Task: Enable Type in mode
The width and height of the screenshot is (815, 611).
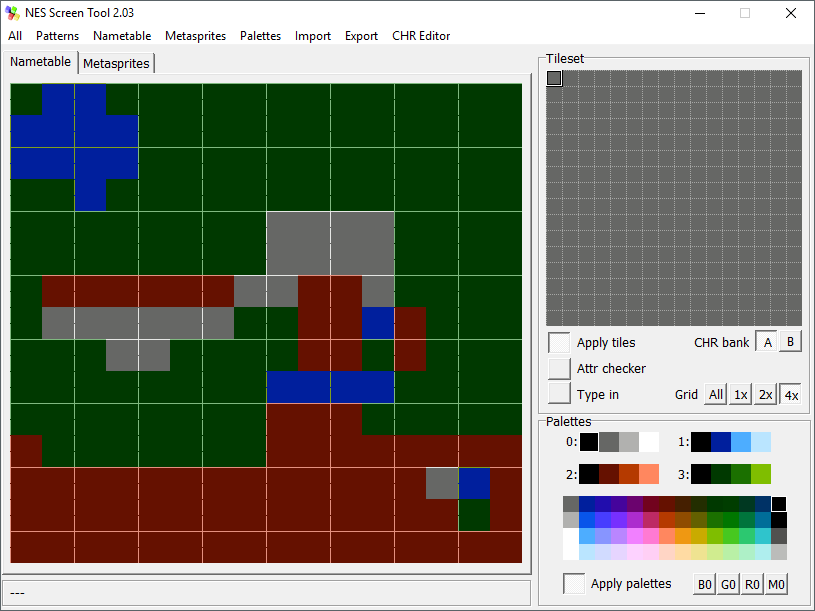Action: pyautogui.click(x=559, y=394)
